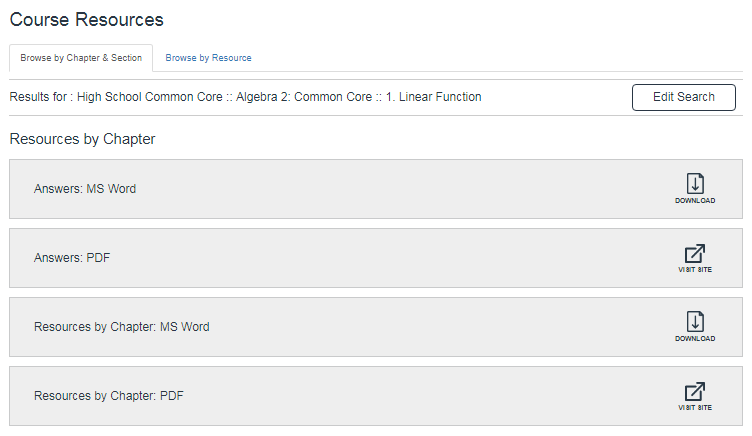Switch to the Browse by Resource tab
This screenshot has height=436, width=752.
tap(208, 58)
